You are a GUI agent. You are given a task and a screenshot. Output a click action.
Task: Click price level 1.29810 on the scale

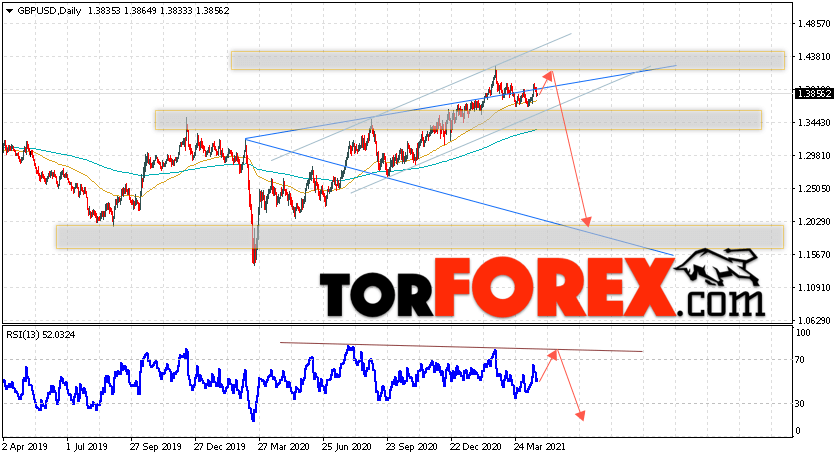click(x=813, y=156)
